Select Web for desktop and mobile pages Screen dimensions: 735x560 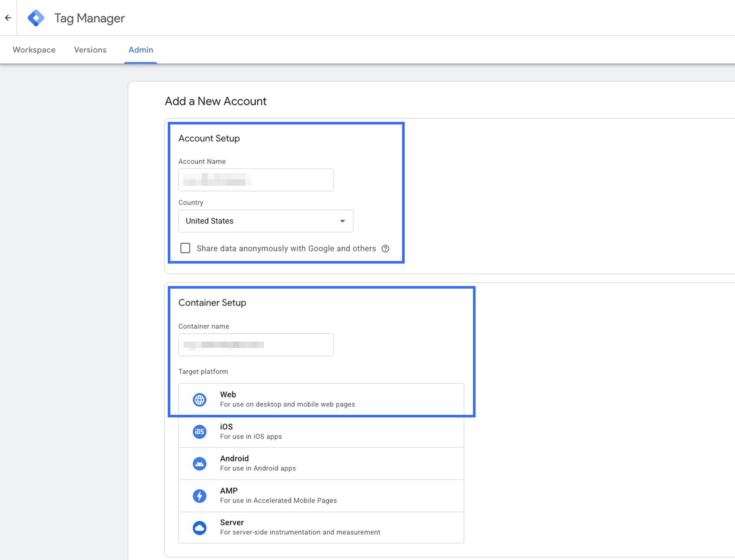point(321,399)
